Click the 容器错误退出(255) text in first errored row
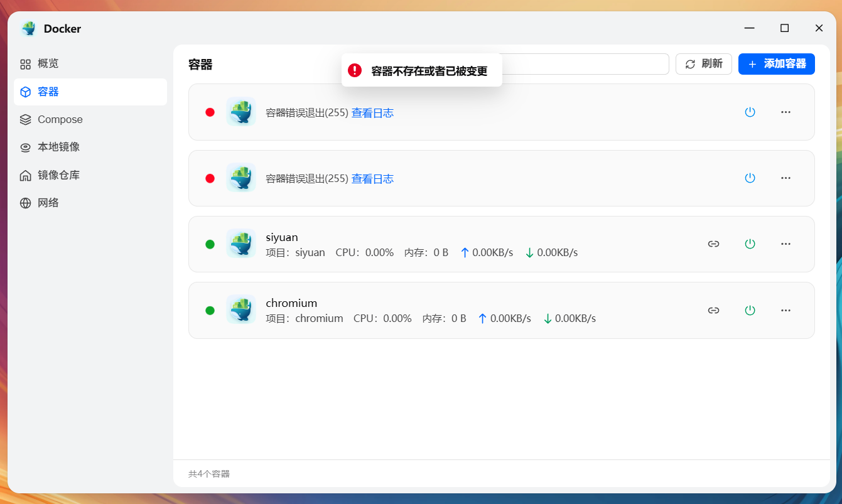 tap(307, 113)
